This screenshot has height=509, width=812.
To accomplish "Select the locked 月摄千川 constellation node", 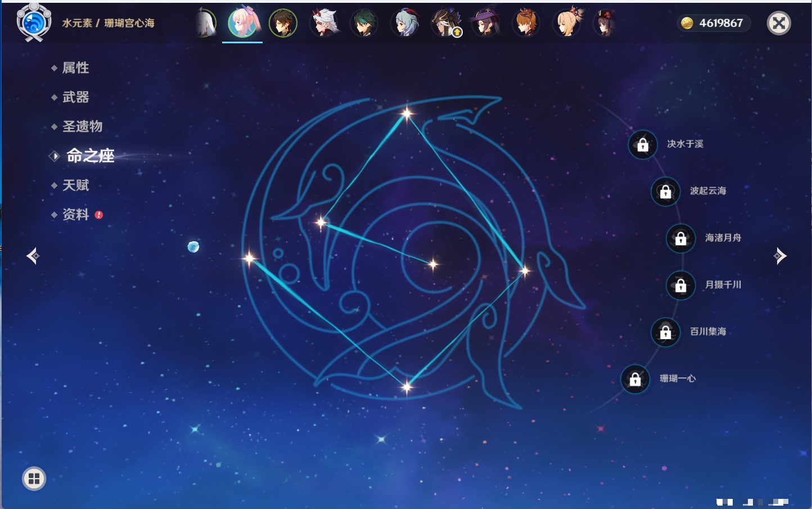I will (680, 285).
